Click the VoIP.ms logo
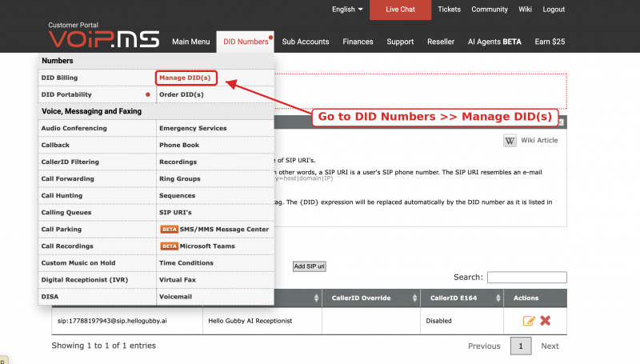The height and width of the screenshot is (364, 640). pyautogui.click(x=104, y=39)
